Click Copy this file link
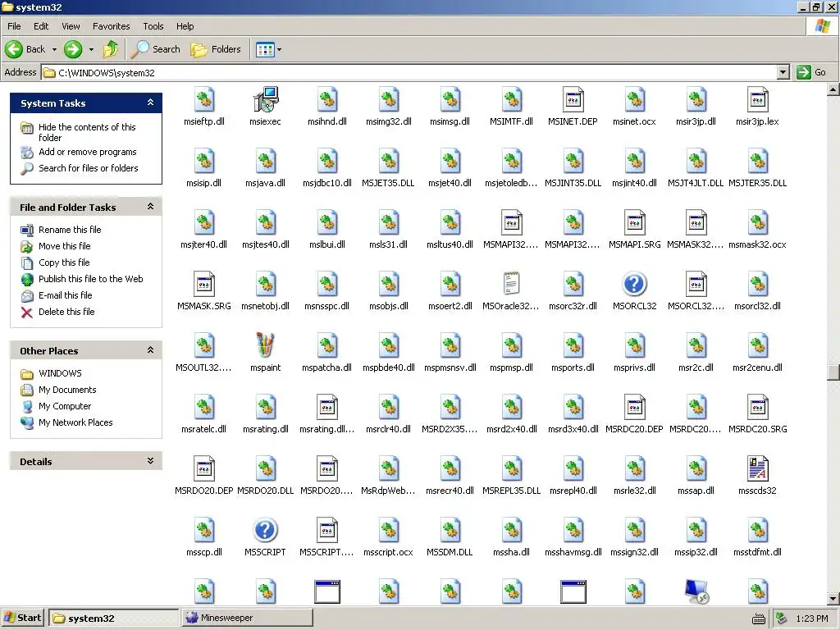Image resolution: width=840 pixels, height=630 pixels. click(64, 262)
